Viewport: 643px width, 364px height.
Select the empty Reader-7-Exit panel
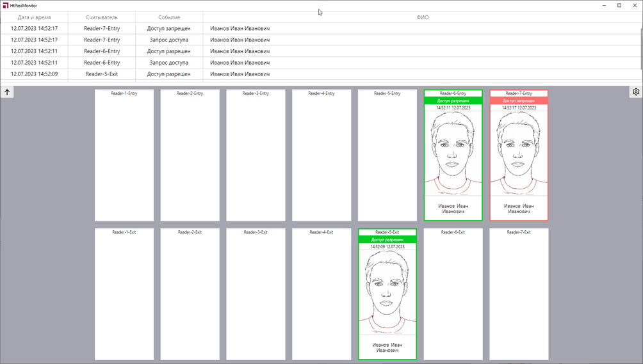click(519, 294)
